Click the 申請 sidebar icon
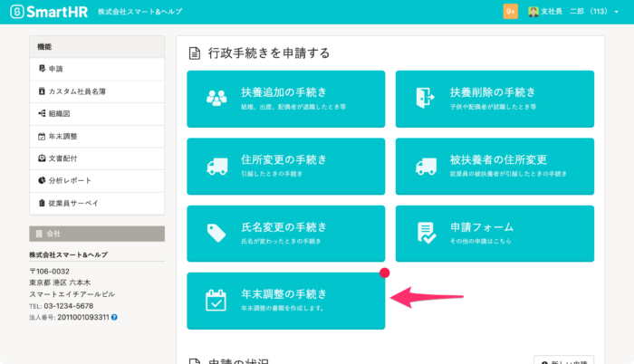 tap(42, 68)
